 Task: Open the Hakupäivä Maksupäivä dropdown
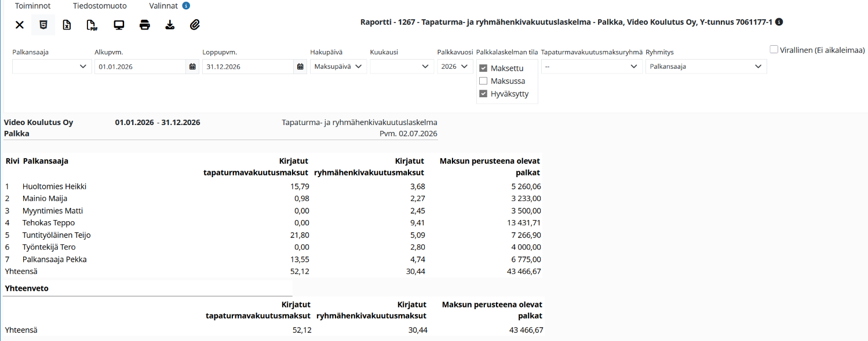point(338,67)
